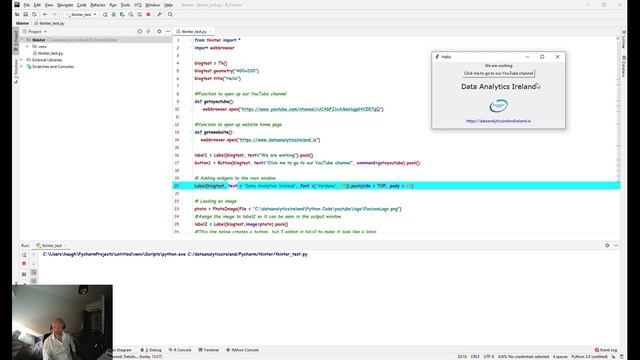Click the Back navigation arrow
Image resolution: width=640 pixels, height=360 pixels.
(45, 14)
